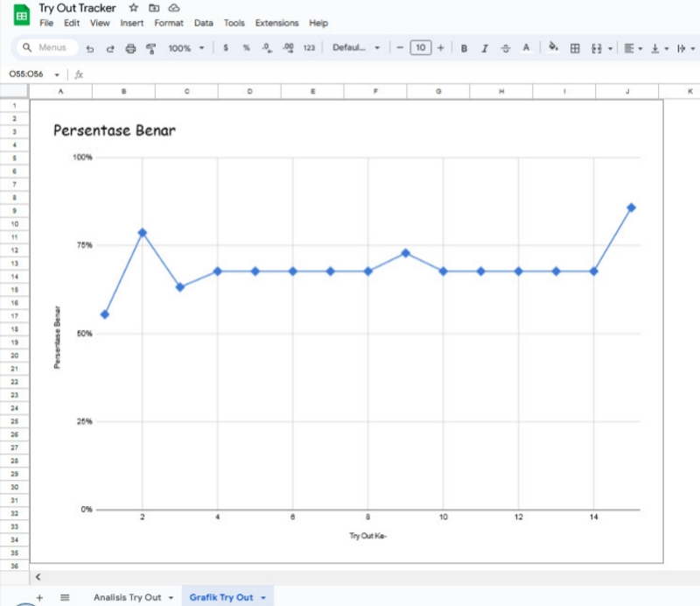Check the cloud document status icon
The height and width of the screenshot is (606, 700).
(174, 8)
